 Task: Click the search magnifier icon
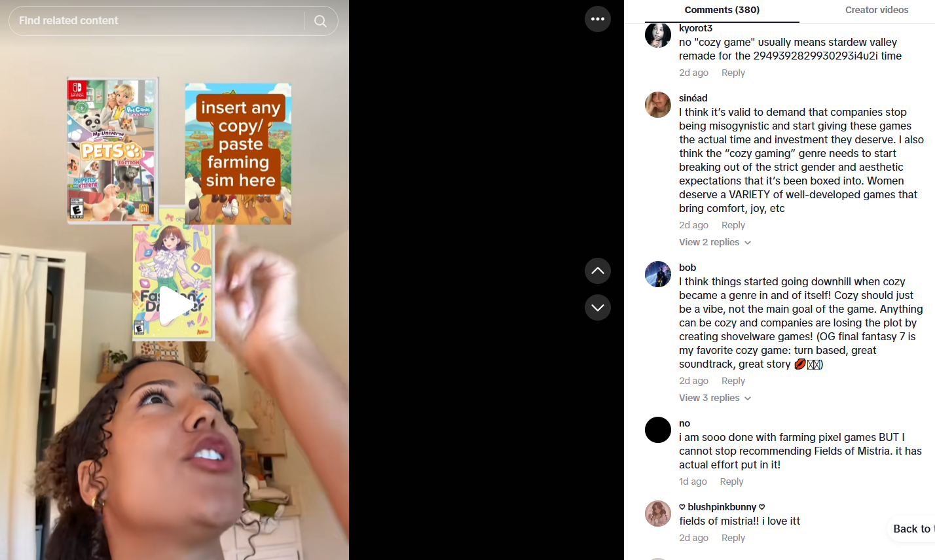pyautogui.click(x=320, y=21)
